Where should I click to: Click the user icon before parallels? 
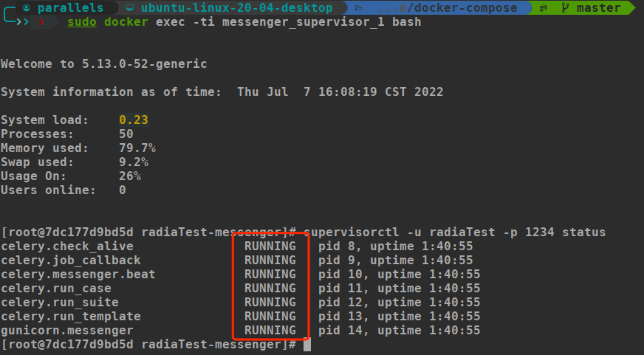click(x=27, y=7)
